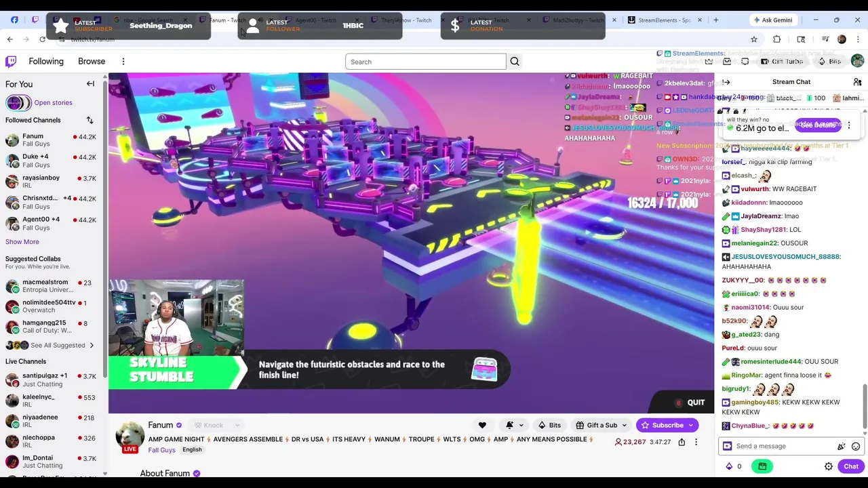The width and height of the screenshot is (868, 488).
Task: Expand followed channels with Show More
Action: coord(22,242)
